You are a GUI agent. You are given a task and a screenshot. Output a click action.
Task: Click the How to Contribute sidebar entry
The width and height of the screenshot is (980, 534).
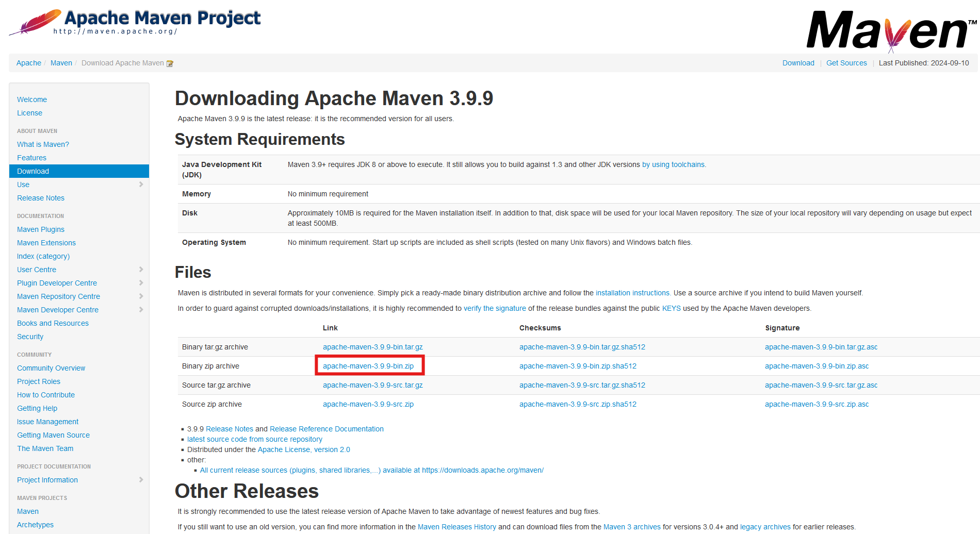[x=46, y=395]
